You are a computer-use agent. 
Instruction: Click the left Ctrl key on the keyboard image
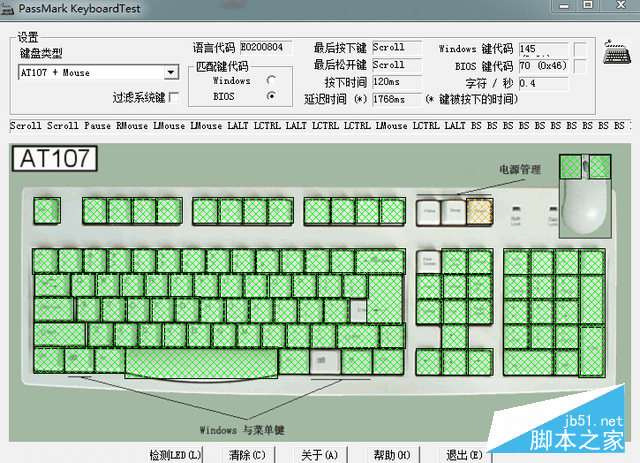(49, 361)
